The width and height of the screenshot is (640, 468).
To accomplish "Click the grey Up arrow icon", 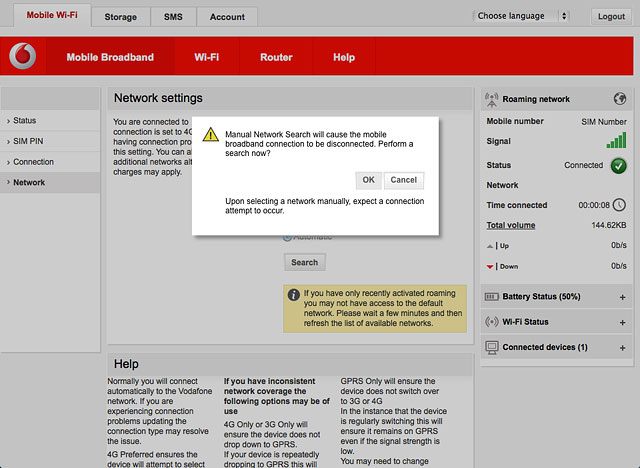I will (x=490, y=246).
